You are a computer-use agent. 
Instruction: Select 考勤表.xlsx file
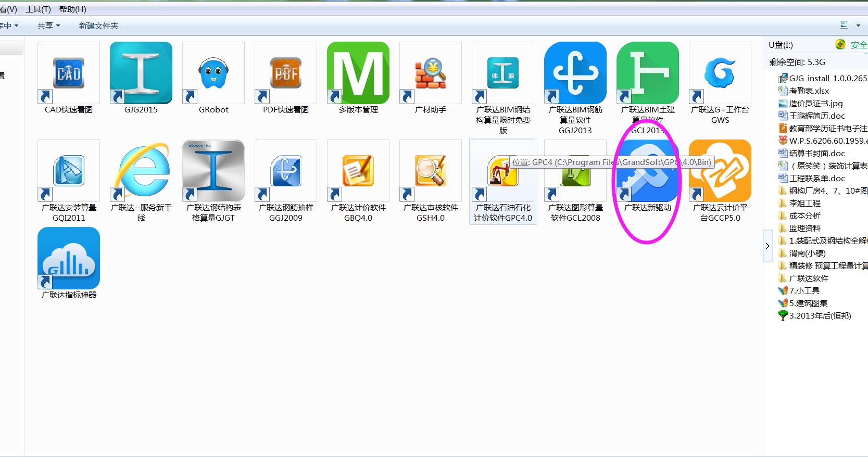click(803, 91)
